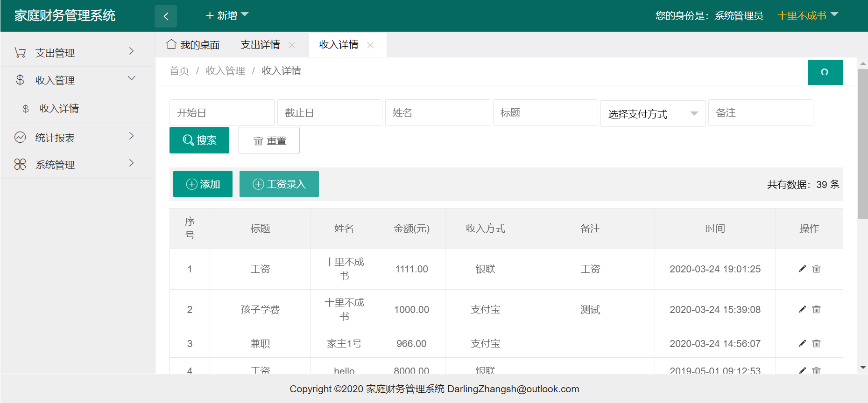This screenshot has height=403, width=868.
Task: Expand the 统计报表 sidebar section
Action: coord(78,138)
